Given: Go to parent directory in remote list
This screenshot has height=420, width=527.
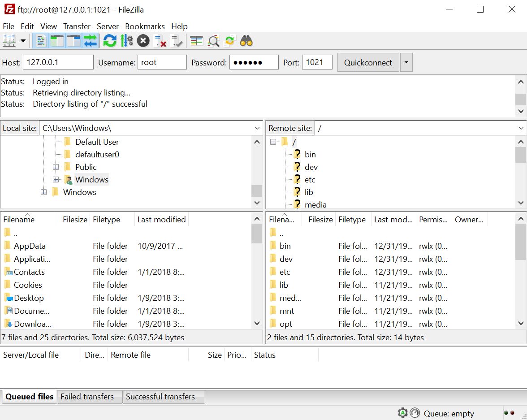Looking at the screenshot, I should (281, 233).
